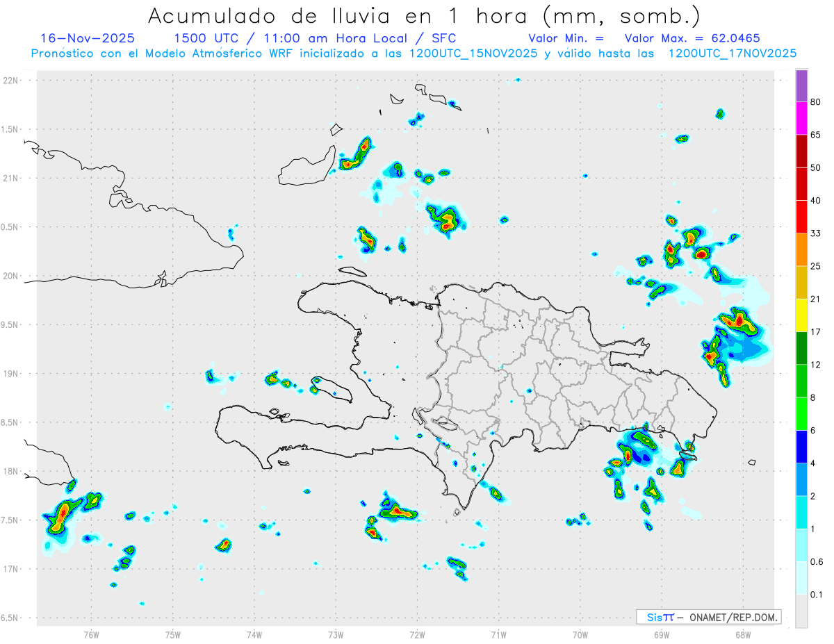Viewport: 834px width, 644px height.
Task: Click the "70W" longitude label
Action: 580,634
